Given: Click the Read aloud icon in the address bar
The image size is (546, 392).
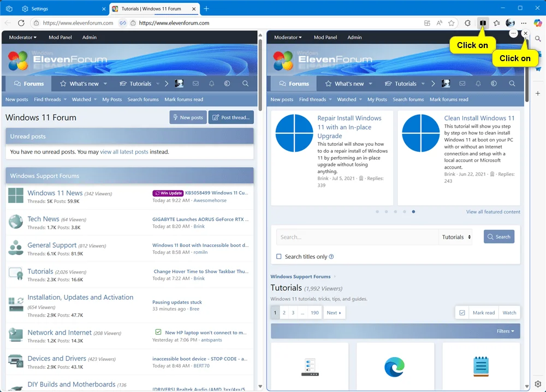Looking at the screenshot, I should coord(440,23).
